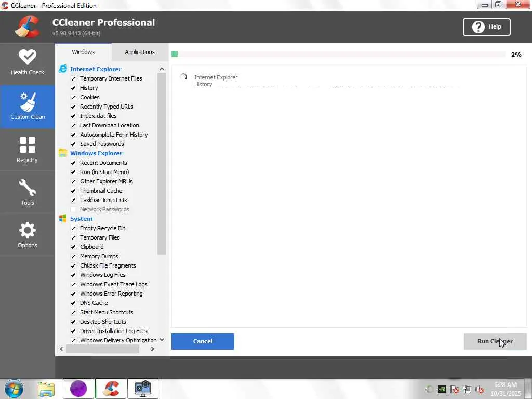Uncheck Temporary Internet Files

pos(73,78)
